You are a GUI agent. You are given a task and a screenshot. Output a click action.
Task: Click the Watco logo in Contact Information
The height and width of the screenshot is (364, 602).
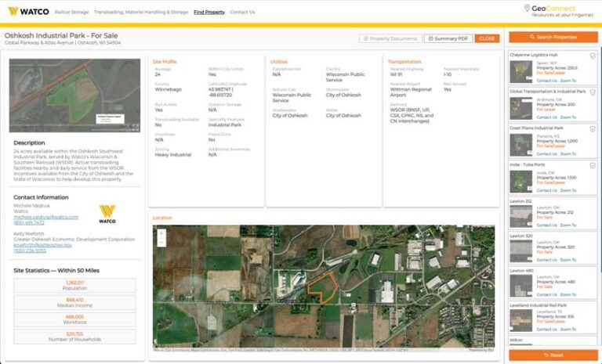(107, 214)
